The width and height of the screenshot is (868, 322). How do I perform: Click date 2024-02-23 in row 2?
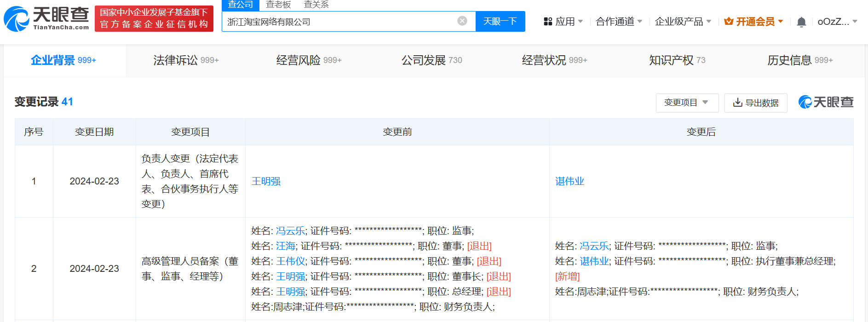pos(94,269)
